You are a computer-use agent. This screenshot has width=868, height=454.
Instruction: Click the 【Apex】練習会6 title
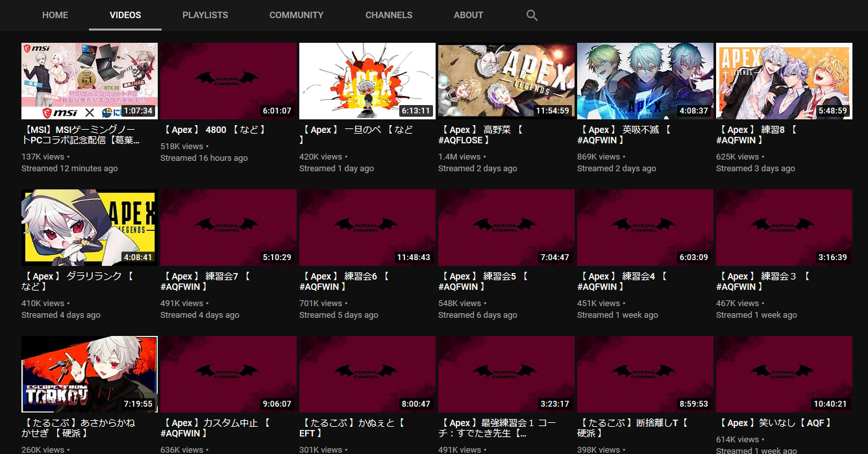[x=345, y=281]
